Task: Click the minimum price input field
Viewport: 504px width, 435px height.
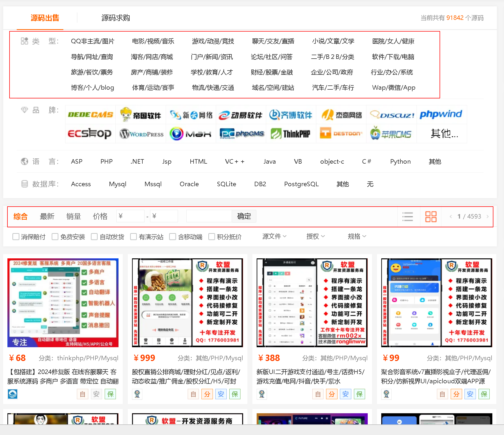Action: (130, 216)
